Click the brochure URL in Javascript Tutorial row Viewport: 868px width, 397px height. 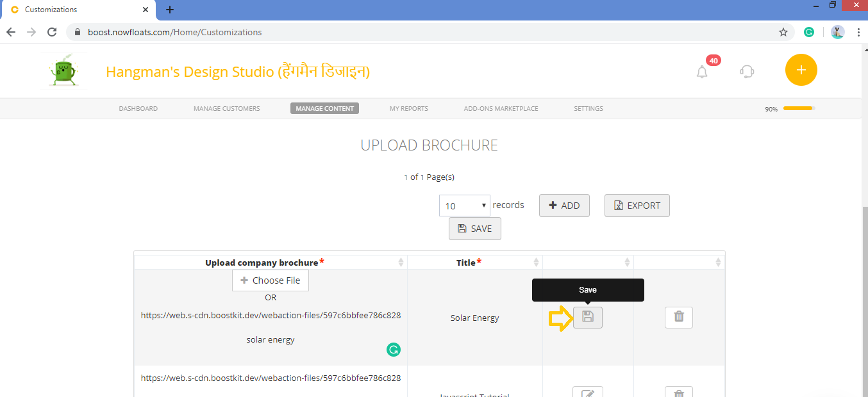tap(271, 378)
